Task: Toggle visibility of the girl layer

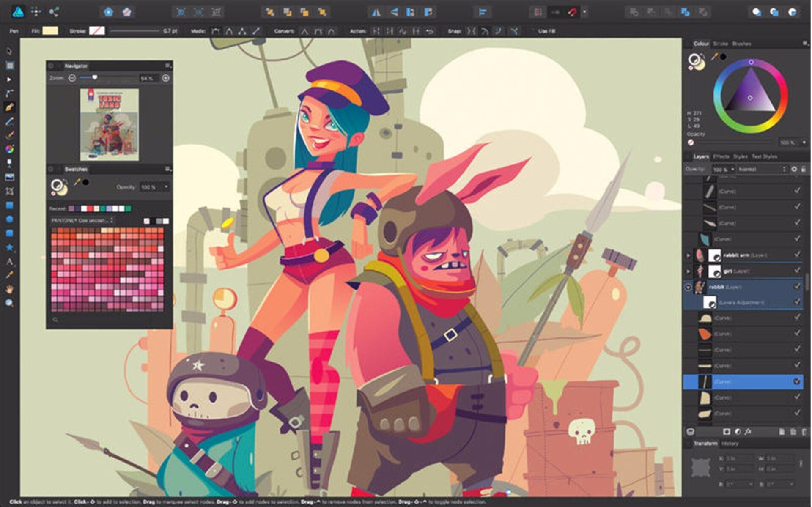Action: [796, 271]
